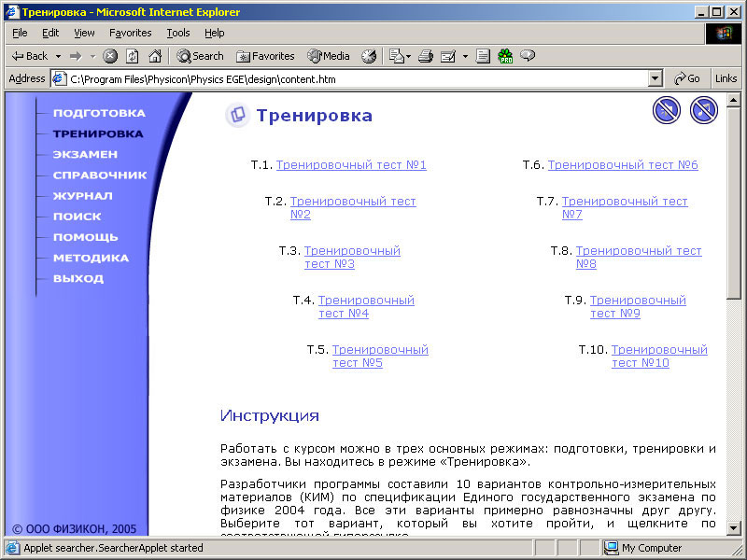Select ТРЕНИРОВКА in the sidebar menu
Viewport: 747px width, 560px height.
(98, 133)
